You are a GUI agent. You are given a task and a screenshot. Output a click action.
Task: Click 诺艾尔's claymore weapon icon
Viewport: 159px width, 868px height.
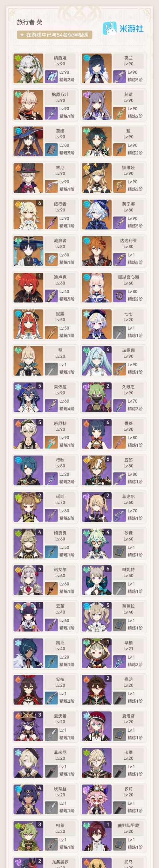click(x=51, y=588)
